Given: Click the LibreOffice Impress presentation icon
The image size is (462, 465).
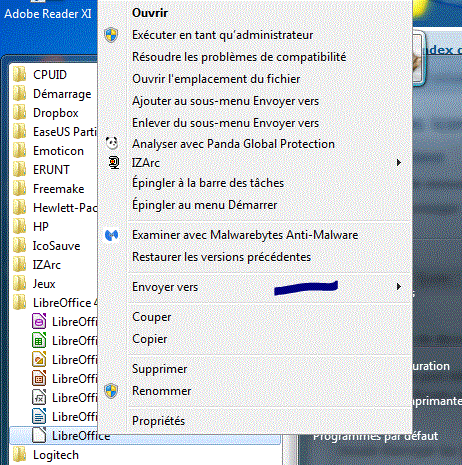Looking at the screenshot, I should point(39,378).
